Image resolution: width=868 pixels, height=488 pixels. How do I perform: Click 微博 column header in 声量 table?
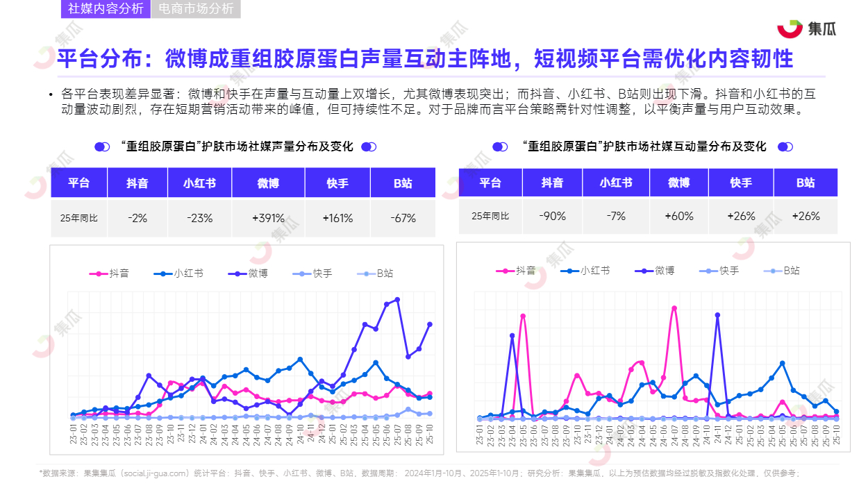(268, 183)
